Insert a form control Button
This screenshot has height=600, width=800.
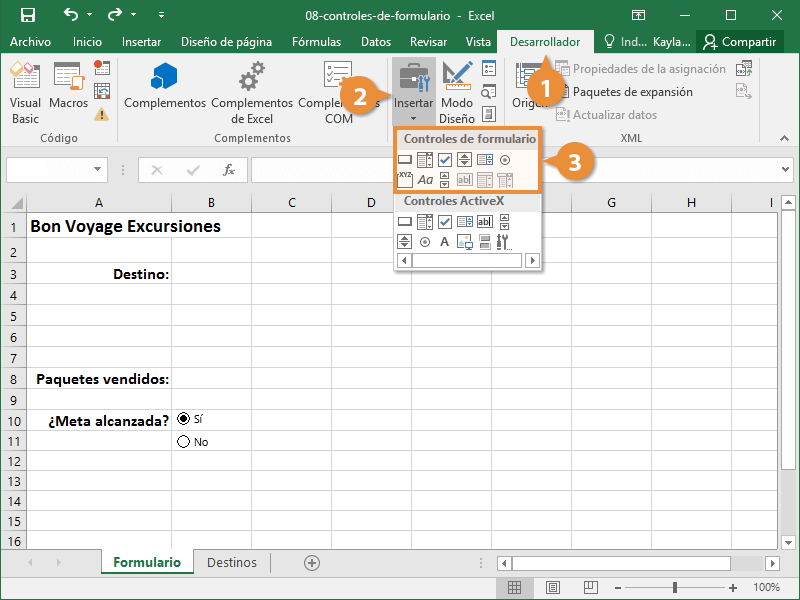tap(405, 160)
